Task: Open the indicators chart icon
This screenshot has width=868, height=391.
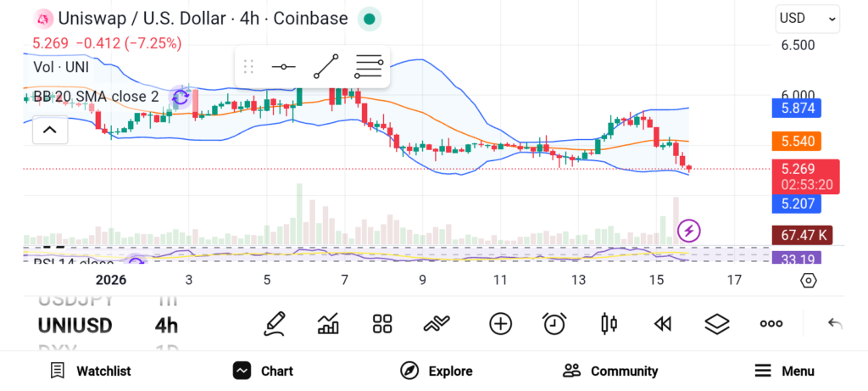Action: tap(328, 325)
